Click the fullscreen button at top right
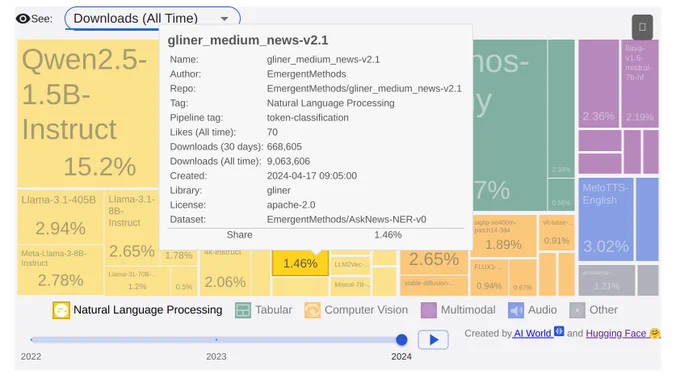Image resolution: width=680 pixels, height=383 pixels. (x=642, y=27)
